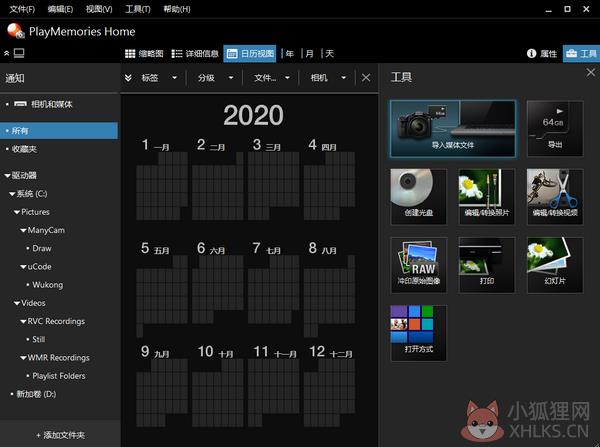The image size is (600, 447).
Task: Close the filter bar with X
Action: tap(366, 78)
